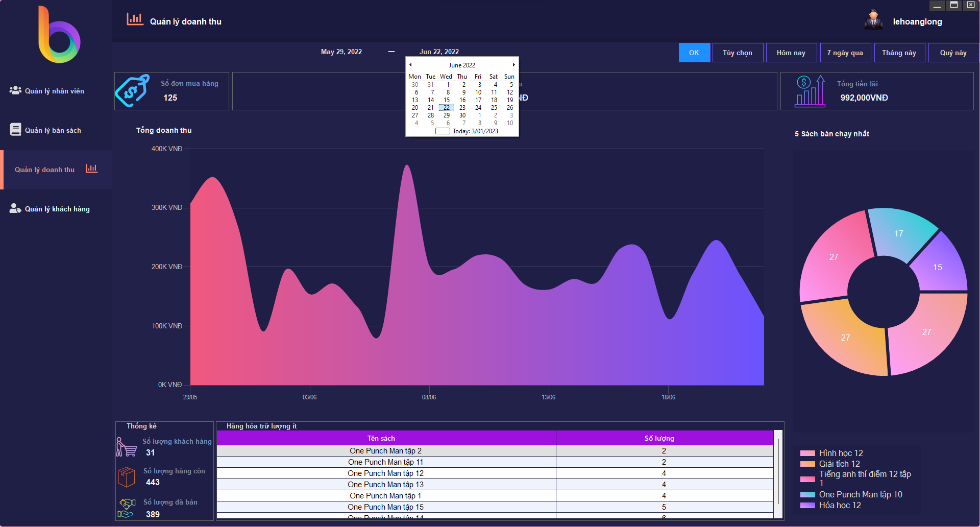Select June 30 in the calendar
The image size is (980, 527).
pyautogui.click(x=462, y=115)
